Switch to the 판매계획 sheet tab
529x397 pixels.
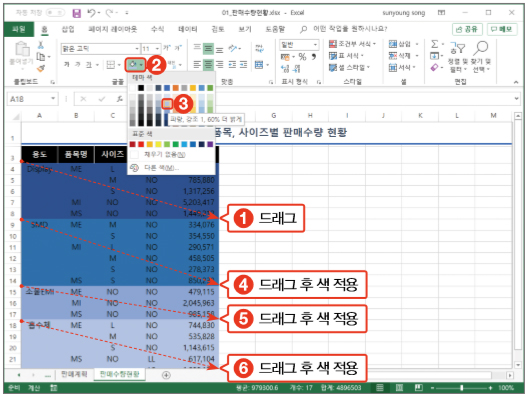pyautogui.click(x=74, y=374)
